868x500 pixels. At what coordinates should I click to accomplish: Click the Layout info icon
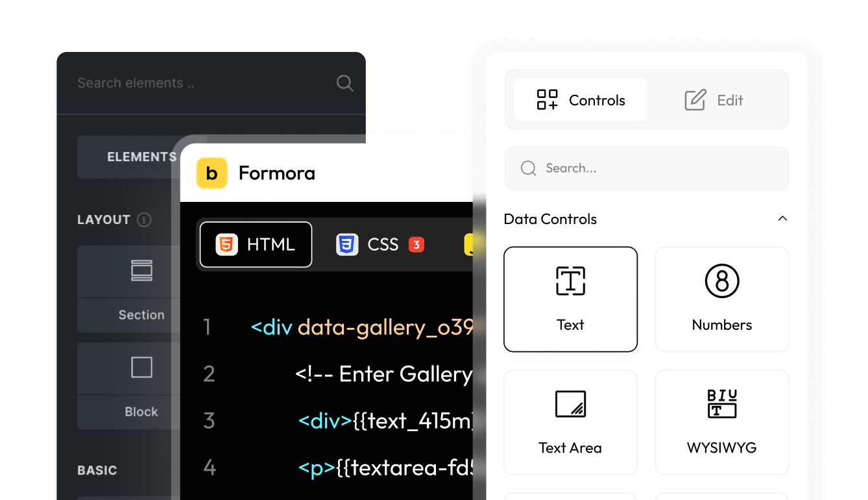click(x=144, y=219)
